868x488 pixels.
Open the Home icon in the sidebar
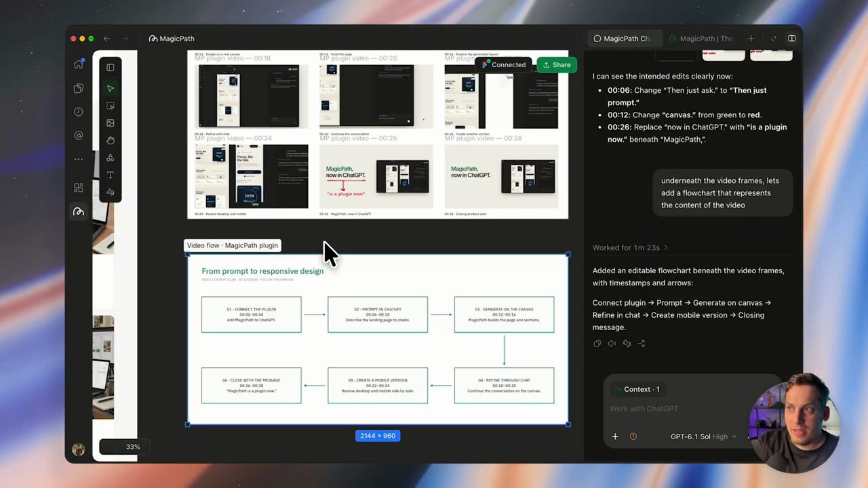(x=79, y=64)
